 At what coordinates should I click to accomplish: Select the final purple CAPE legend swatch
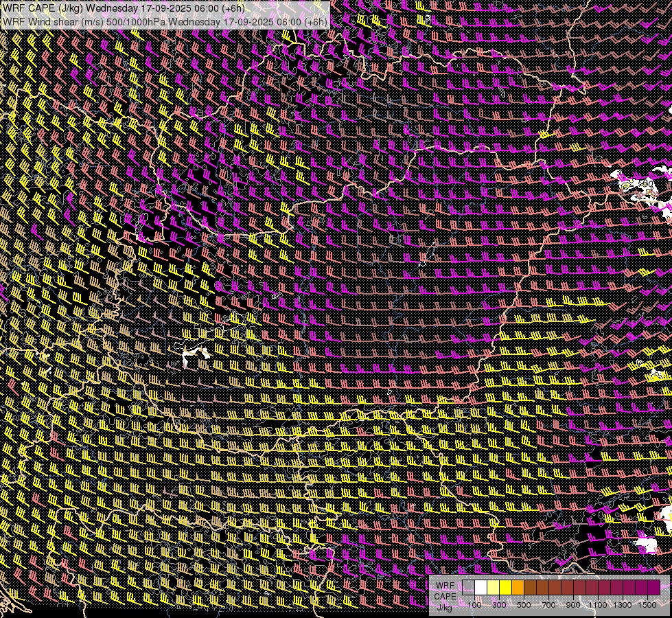pos(653,588)
